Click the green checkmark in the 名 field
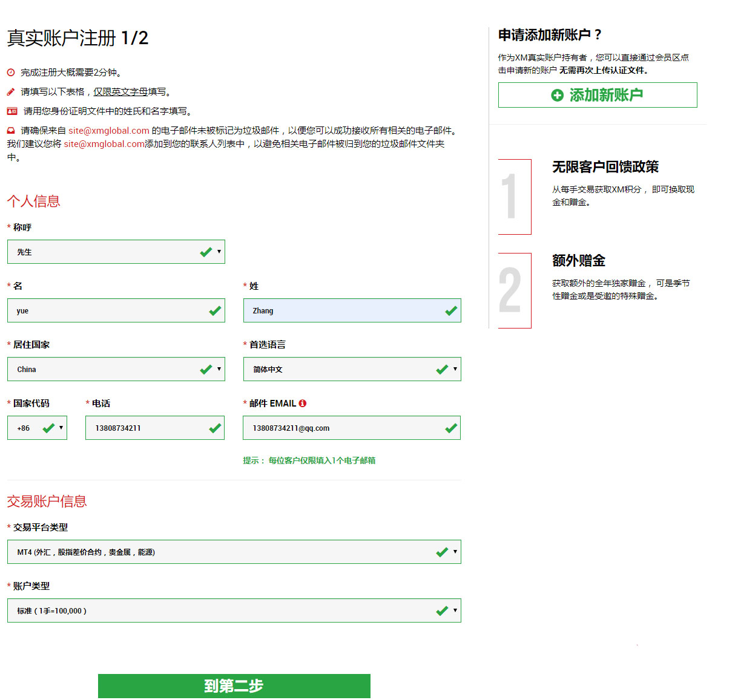 coord(215,311)
